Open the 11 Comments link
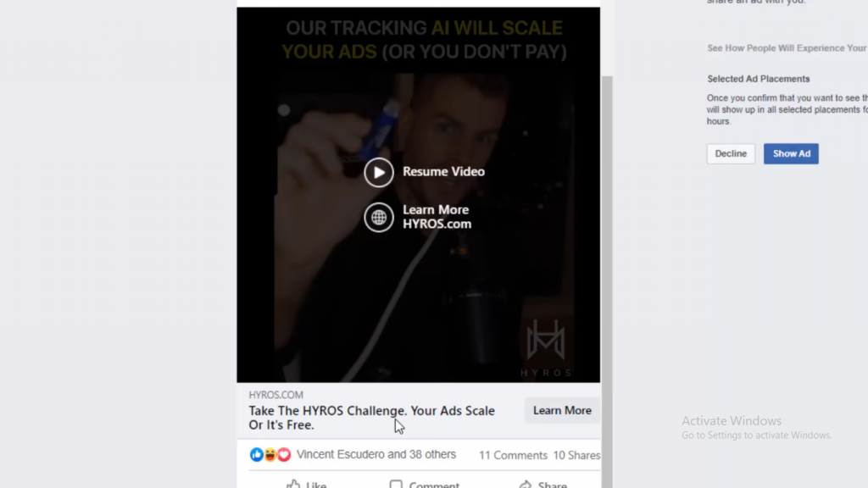This screenshot has height=488, width=868. (513, 455)
